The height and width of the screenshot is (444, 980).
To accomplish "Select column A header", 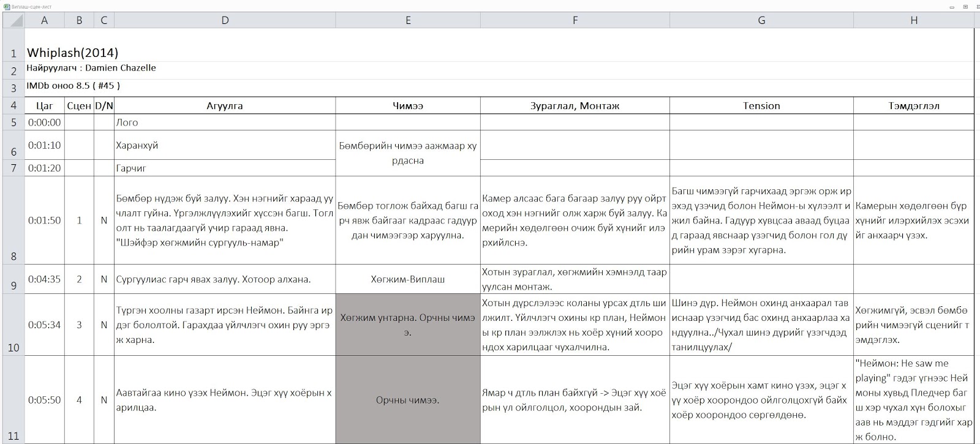I will (x=44, y=20).
